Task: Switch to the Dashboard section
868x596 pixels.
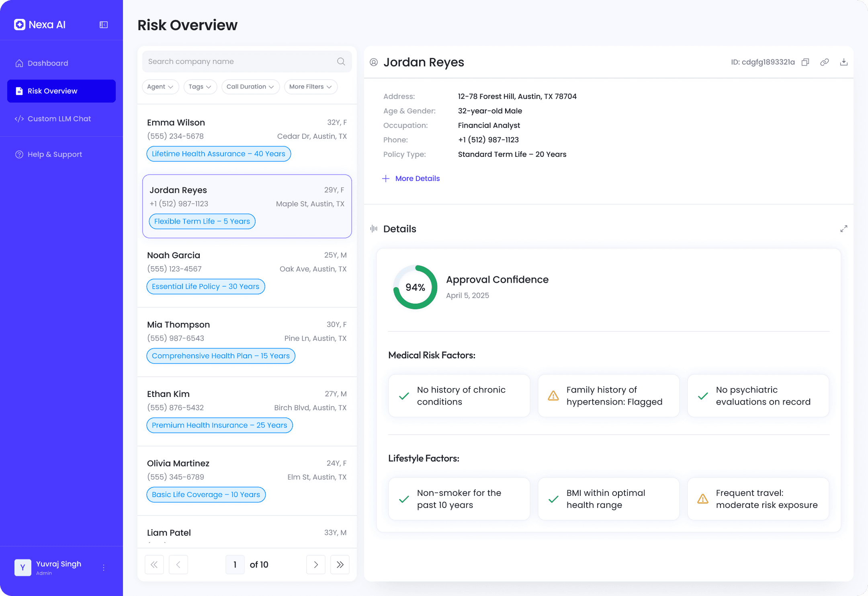Action: coord(47,63)
